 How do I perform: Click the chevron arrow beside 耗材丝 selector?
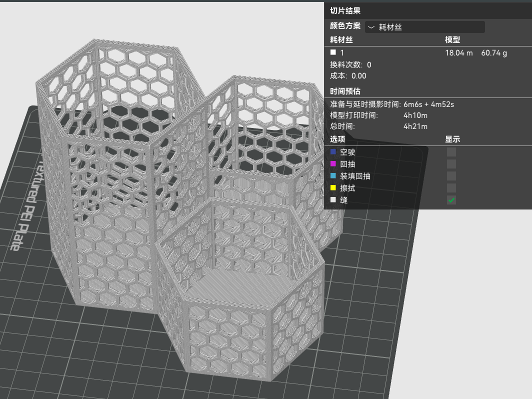pos(371,27)
